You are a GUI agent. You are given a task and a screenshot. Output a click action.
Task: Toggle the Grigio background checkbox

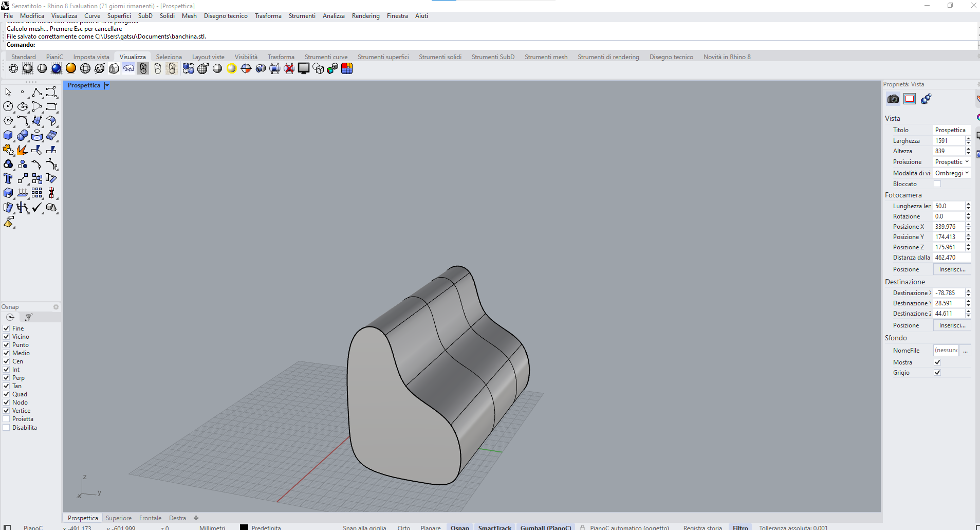click(x=937, y=373)
